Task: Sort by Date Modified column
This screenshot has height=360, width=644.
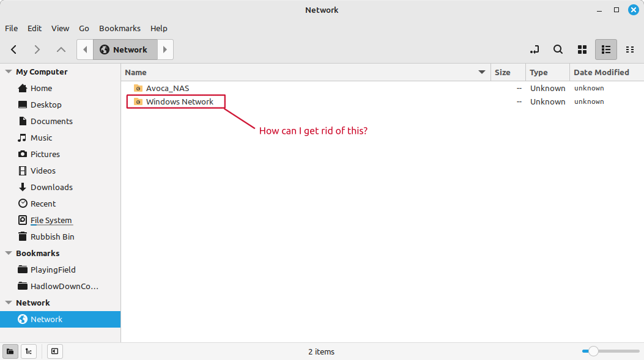Action: point(601,72)
